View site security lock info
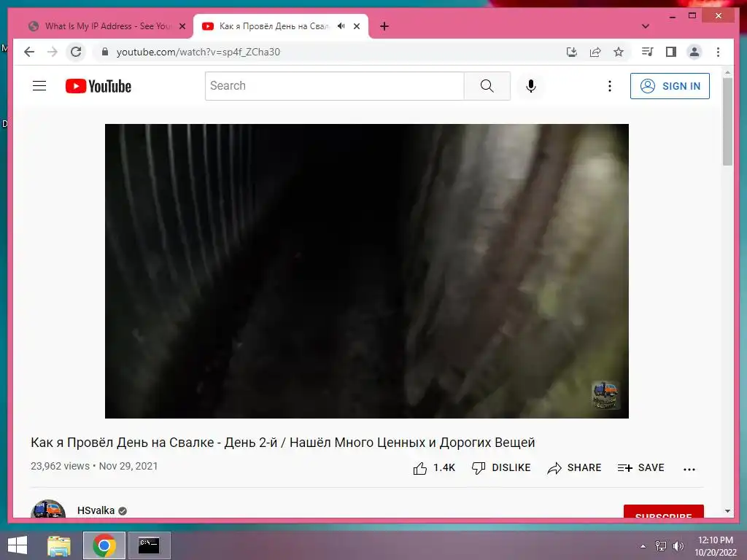Viewport: 747px width, 560px height. click(105, 52)
